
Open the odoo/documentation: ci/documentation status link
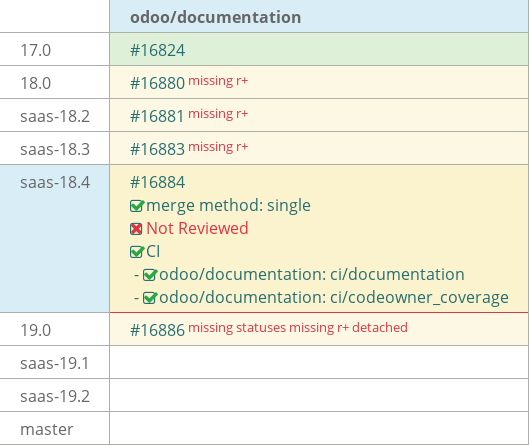tap(312, 274)
